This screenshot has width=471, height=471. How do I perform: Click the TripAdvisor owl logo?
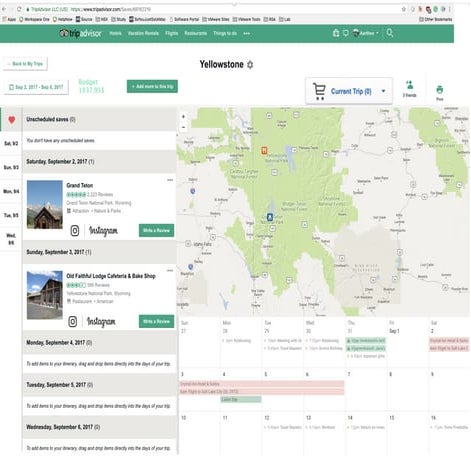(64, 33)
